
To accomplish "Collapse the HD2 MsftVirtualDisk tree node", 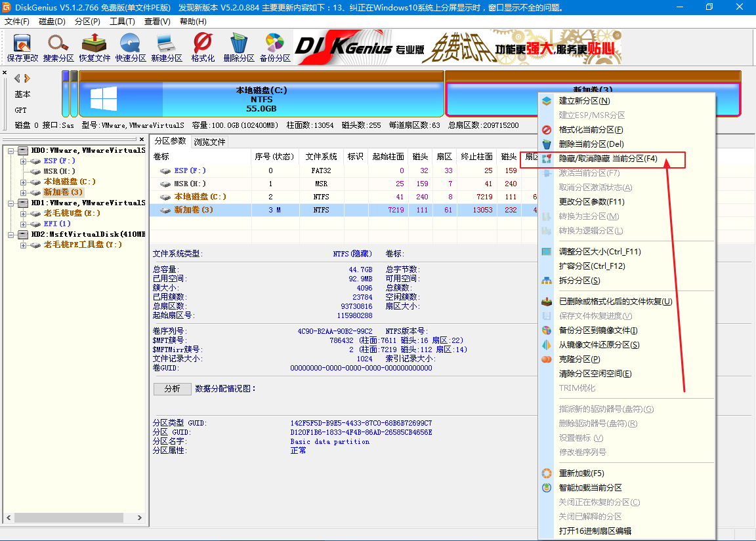I will (10, 235).
